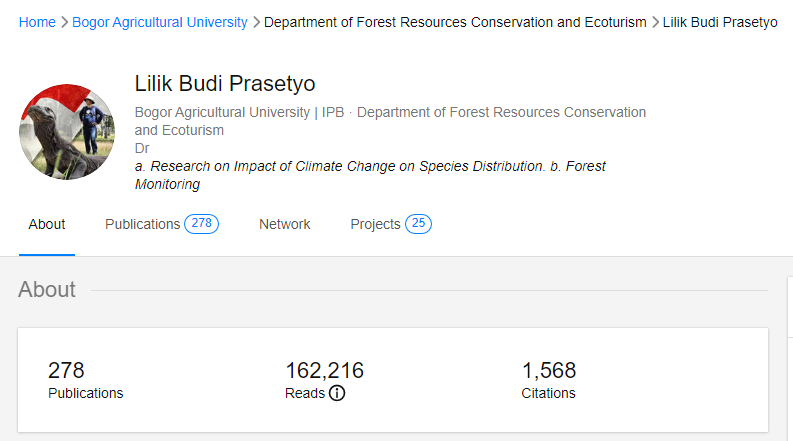Open the Publications tab
This screenshot has height=441, width=793.
tap(142, 224)
